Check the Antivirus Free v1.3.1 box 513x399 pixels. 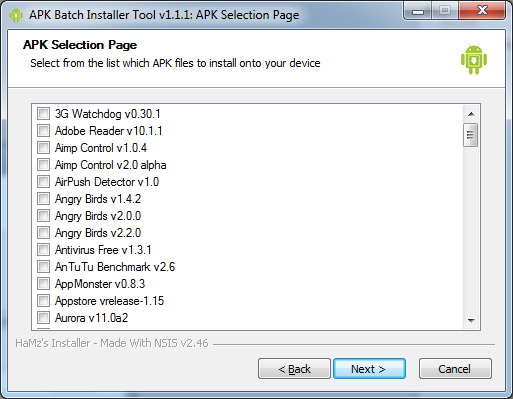(x=43, y=249)
